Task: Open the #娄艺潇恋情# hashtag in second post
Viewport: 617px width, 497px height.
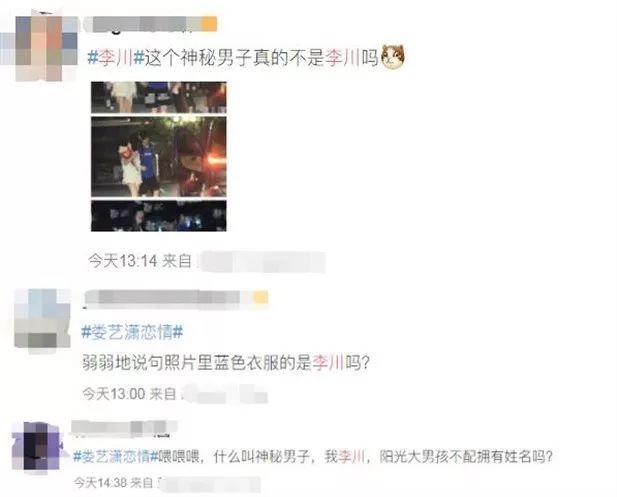Action: (x=132, y=333)
